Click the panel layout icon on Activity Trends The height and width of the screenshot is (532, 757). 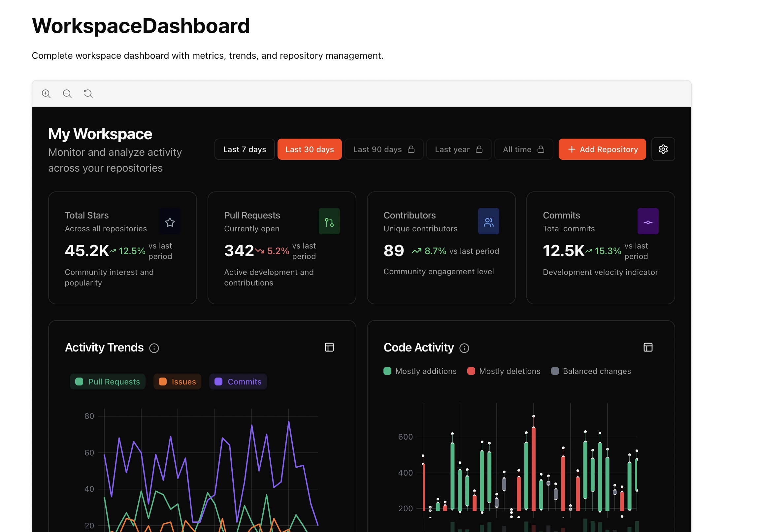tap(329, 347)
